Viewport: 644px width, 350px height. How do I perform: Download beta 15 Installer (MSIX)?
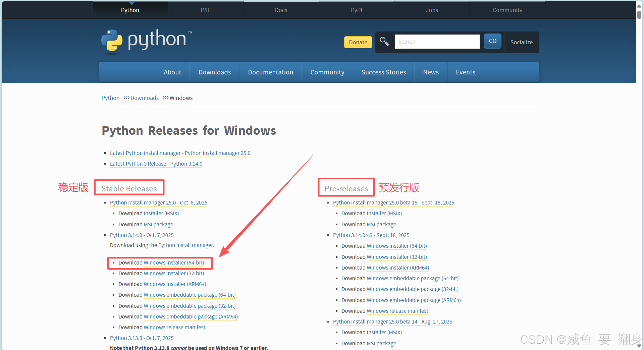[x=384, y=213]
